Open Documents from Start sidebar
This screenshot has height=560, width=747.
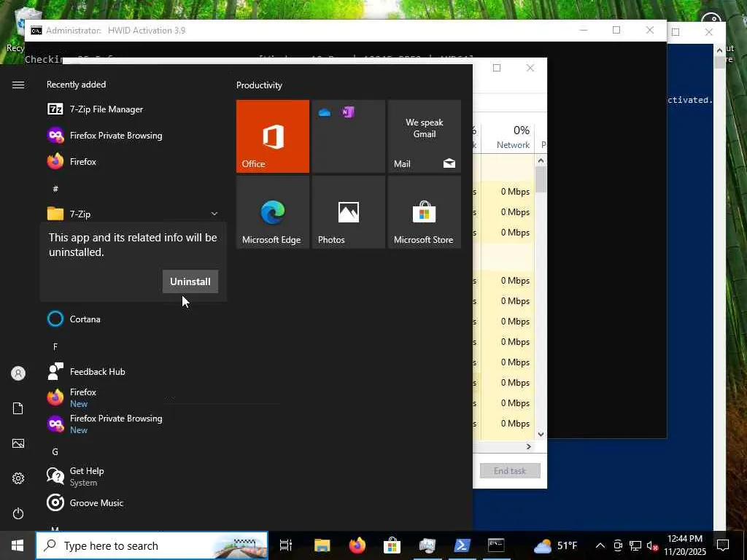coord(18,408)
